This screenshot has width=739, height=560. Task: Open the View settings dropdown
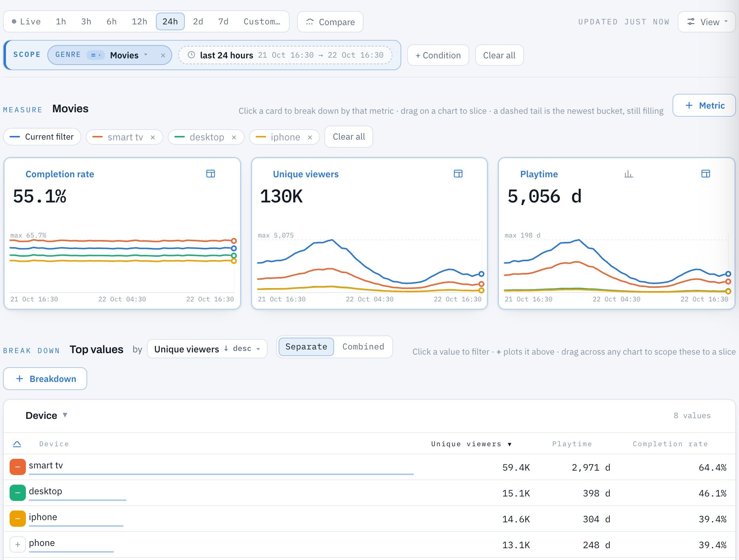click(x=707, y=22)
